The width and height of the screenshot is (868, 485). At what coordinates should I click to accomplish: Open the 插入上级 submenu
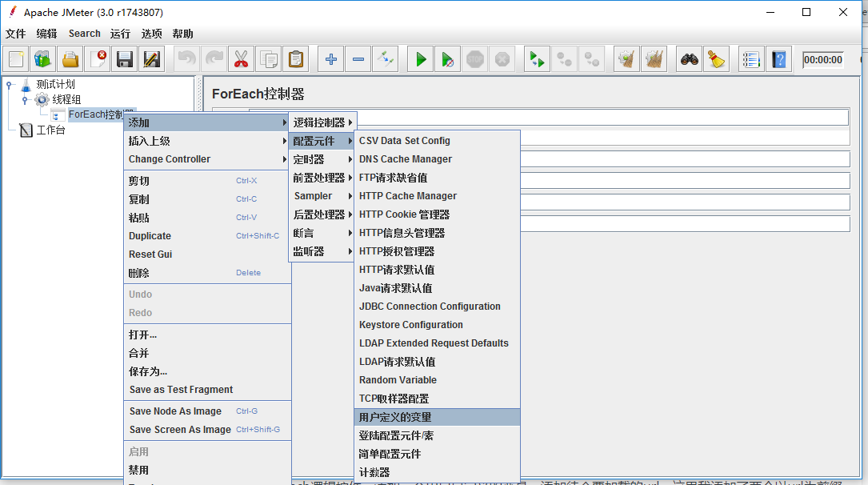(207, 141)
